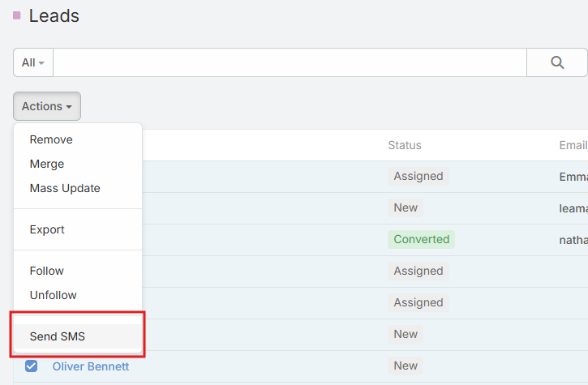Select Merge in the Actions menu
This screenshot has width=588, height=385.
pos(47,164)
